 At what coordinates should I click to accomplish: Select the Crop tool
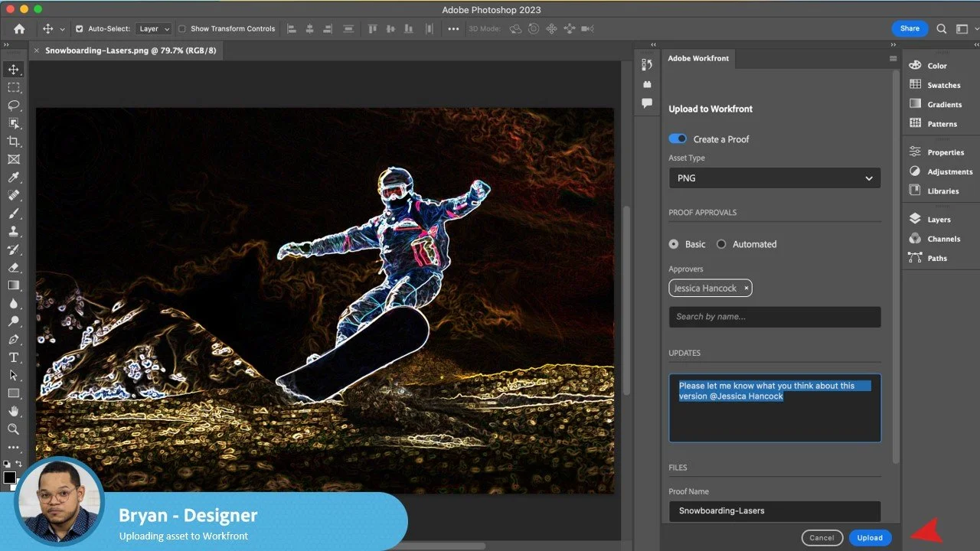click(x=14, y=142)
